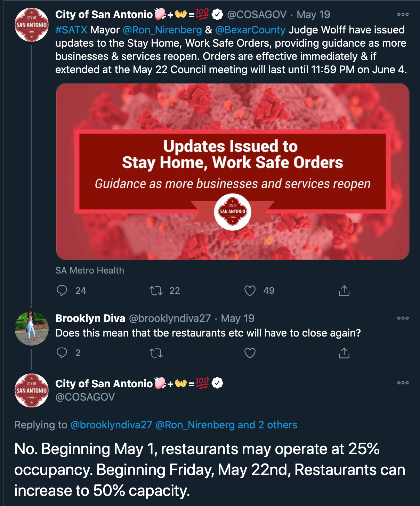Image resolution: width=420 pixels, height=506 pixels.
Task: Reply to Brooklyn Diva's tweet
Action: [x=62, y=353]
